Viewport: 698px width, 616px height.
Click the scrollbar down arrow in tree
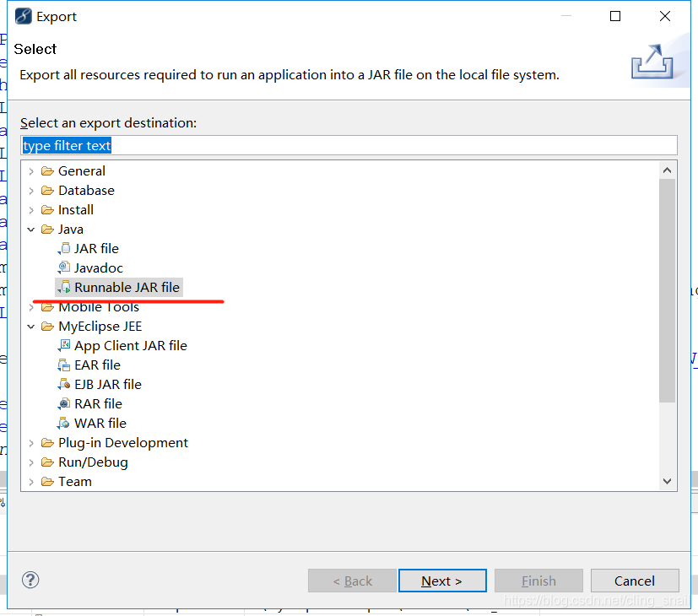[667, 481]
